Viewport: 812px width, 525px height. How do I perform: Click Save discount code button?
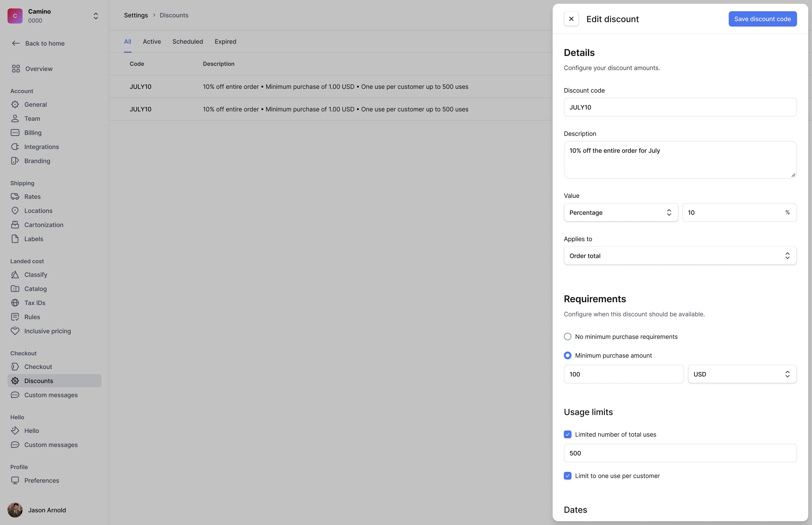[x=763, y=19]
